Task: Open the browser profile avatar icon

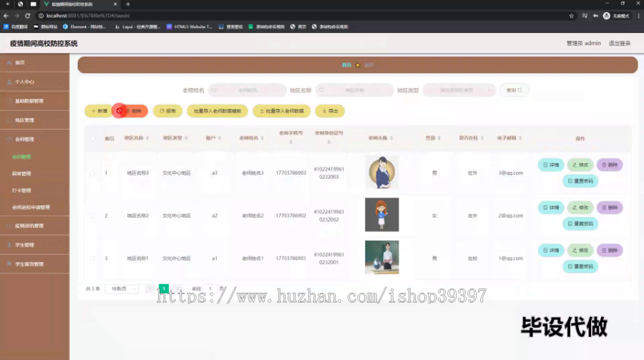Action: [606, 16]
